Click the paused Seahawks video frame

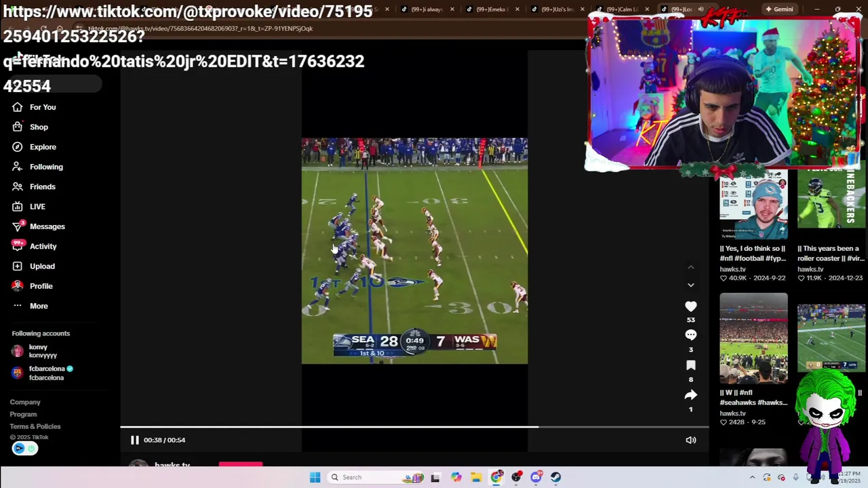[414, 251]
